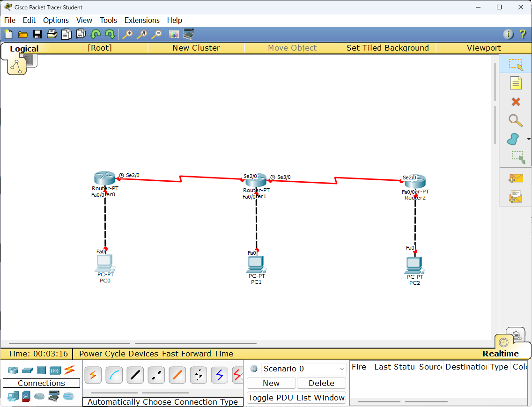Screen dimensions: 532x407
Task: Open the Extensions menu
Action: point(142,20)
